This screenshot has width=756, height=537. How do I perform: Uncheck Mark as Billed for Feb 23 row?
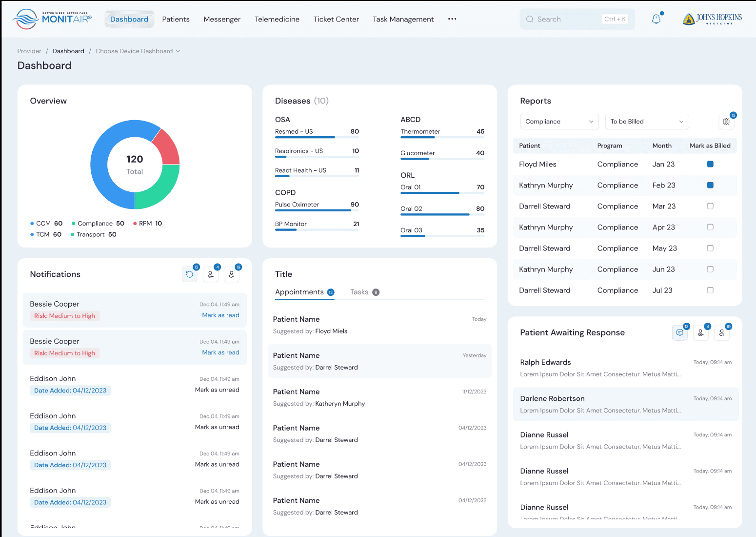[x=710, y=185]
